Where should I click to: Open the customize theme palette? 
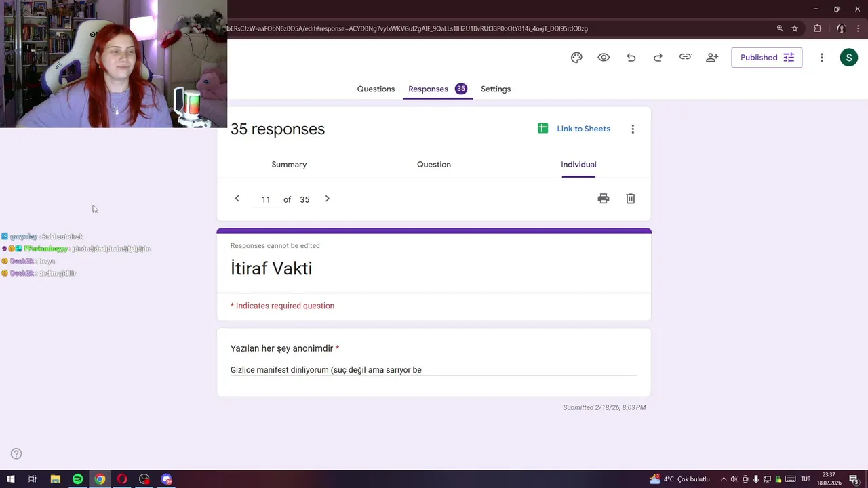576,58
